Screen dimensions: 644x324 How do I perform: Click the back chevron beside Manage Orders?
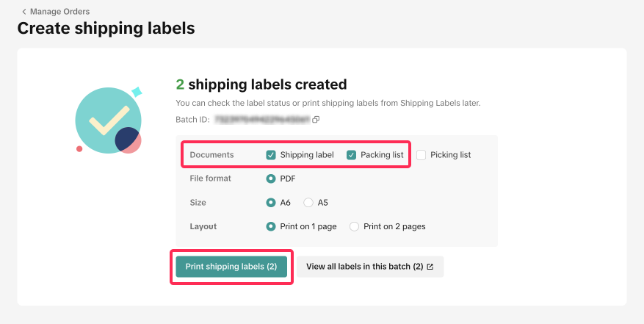pyautogui.click(x=23, y=12)
